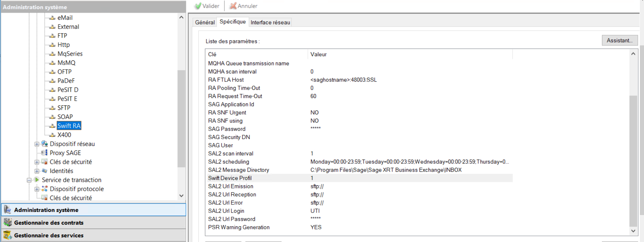The image size is (644, 242).
Task: Select the SFTP protocol in tree
Action: tap(64, 108)
